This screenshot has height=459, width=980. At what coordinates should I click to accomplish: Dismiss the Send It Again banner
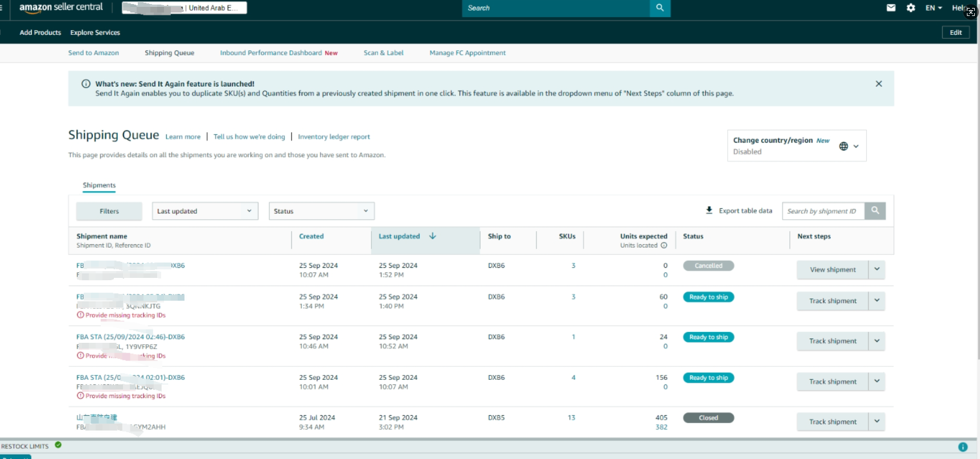tap(879, 84)
